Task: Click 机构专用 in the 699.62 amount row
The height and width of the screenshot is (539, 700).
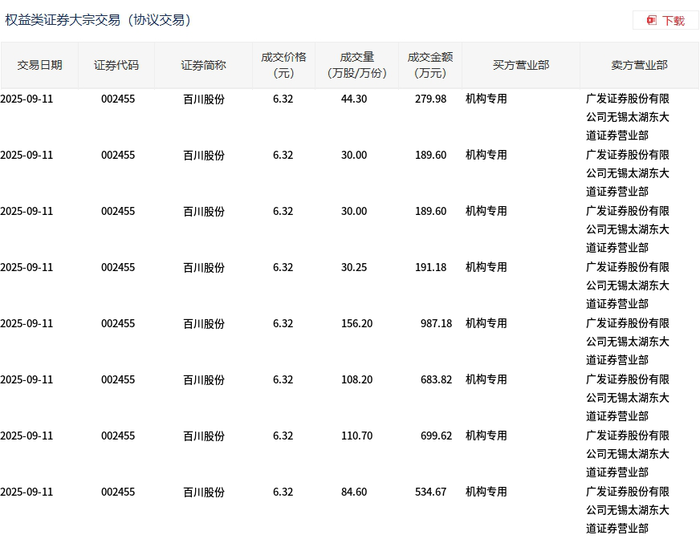Action: (486, 435)
